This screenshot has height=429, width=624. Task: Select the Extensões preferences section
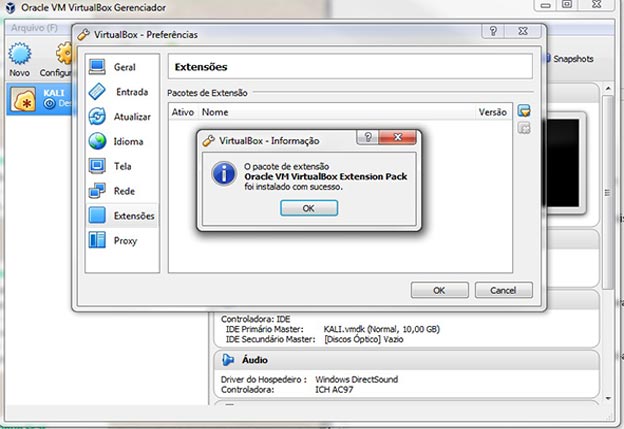click(x=122, y=216)
